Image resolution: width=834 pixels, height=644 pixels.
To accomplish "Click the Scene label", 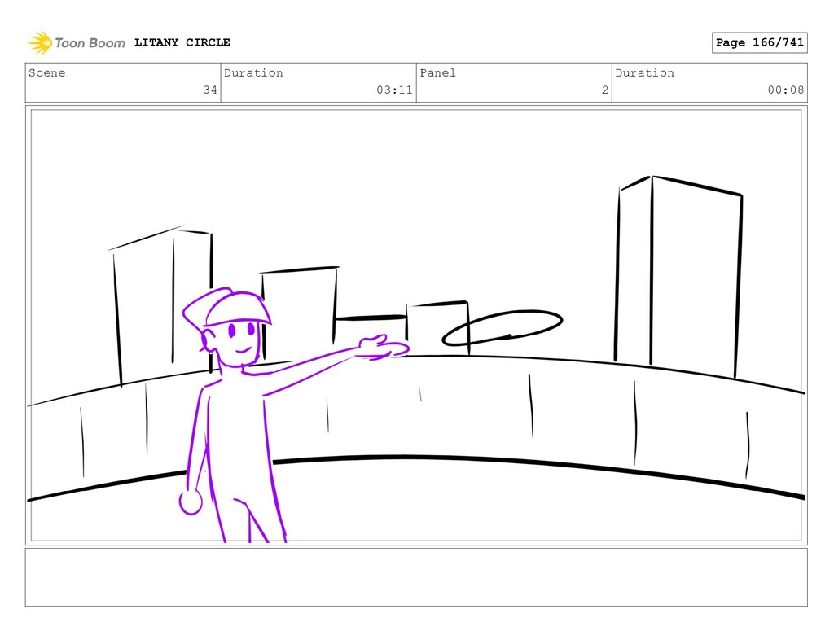I will pos(46,72).
